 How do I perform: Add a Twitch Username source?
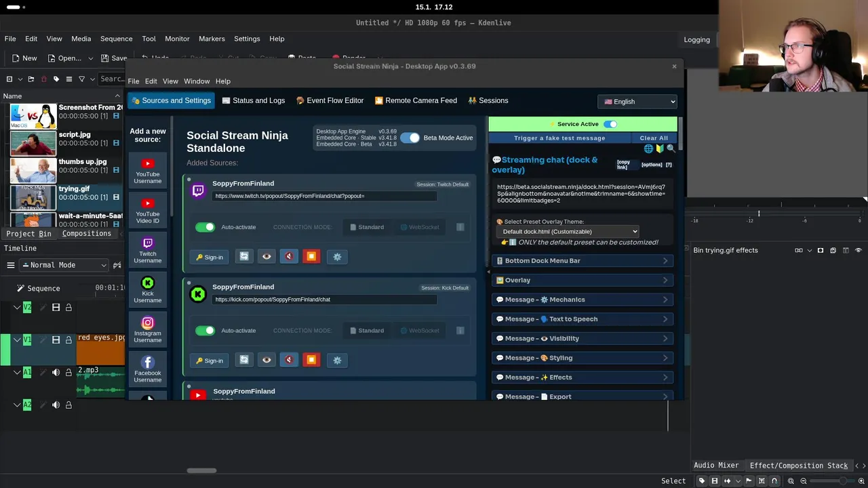[x=148, y=250]
